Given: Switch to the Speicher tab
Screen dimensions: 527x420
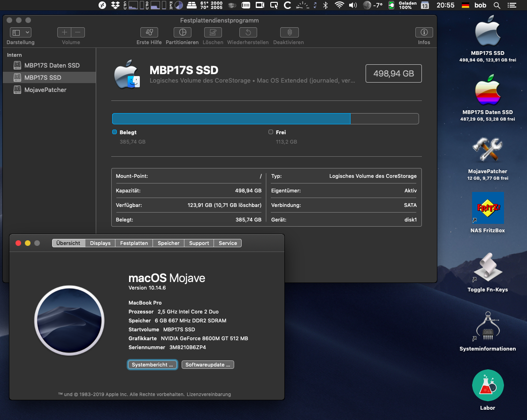Looking at the screenshot, I should (169, 243).
